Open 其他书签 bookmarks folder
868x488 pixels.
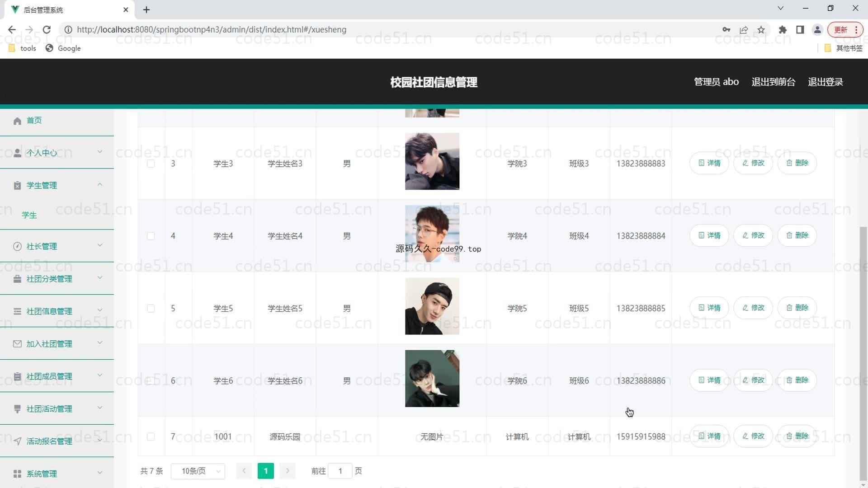pos(844,48)
